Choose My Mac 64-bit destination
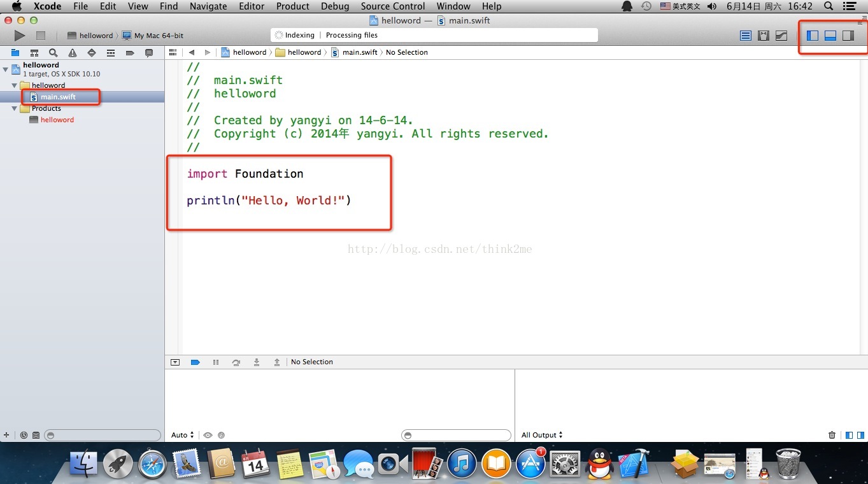 pos(153,36)
